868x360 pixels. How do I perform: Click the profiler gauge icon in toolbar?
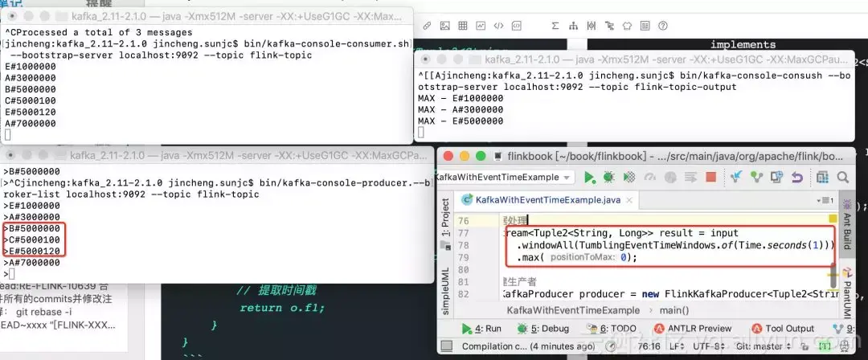pyautogui.click(x=650, y=178)
